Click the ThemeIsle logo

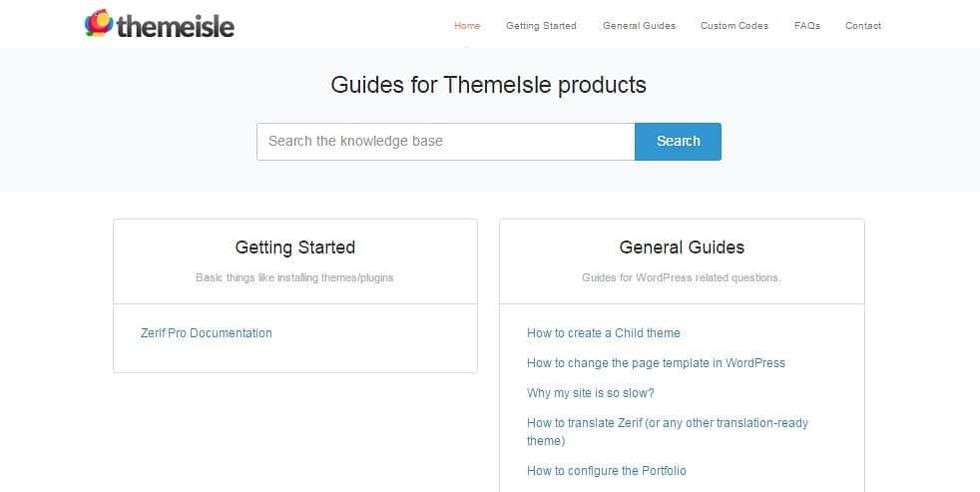(160, 24)
